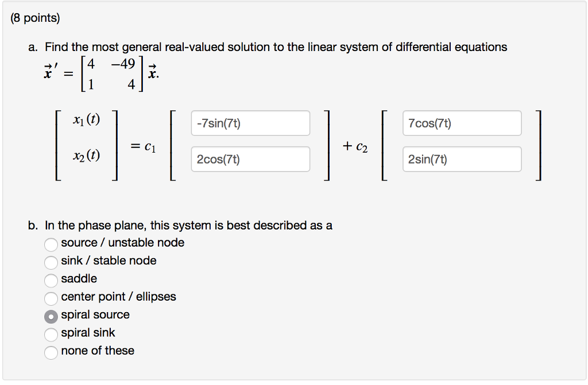This screenshot has height=385, width=588.
Task: Click the input field containing 2sin(7t)
Action: point(462,159)
